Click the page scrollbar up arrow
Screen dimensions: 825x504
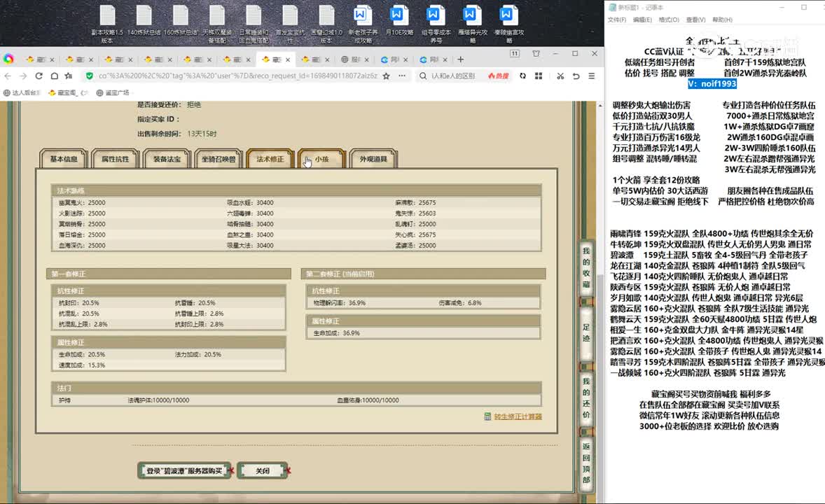coord(599,106)
